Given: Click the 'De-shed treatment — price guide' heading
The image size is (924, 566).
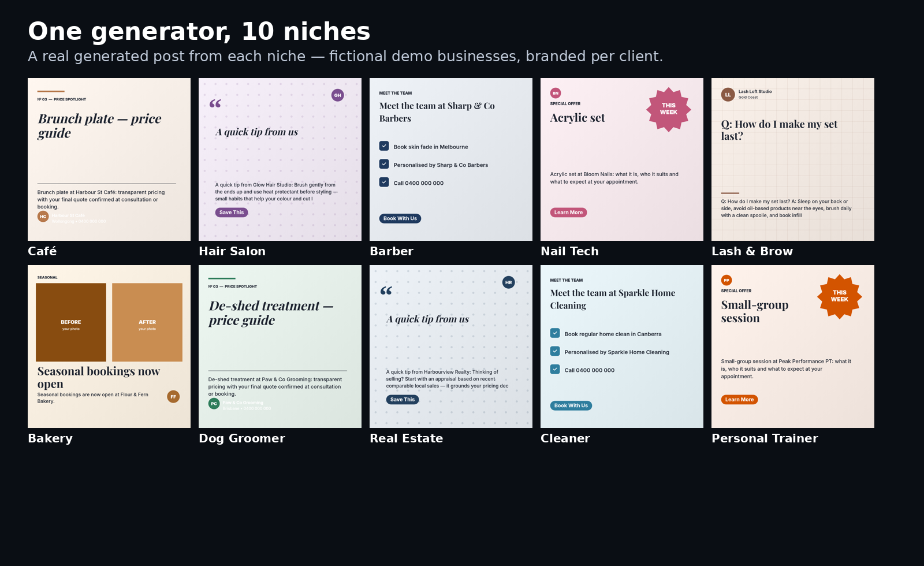Looking at the screenshot, I should (x=271, y=313).
